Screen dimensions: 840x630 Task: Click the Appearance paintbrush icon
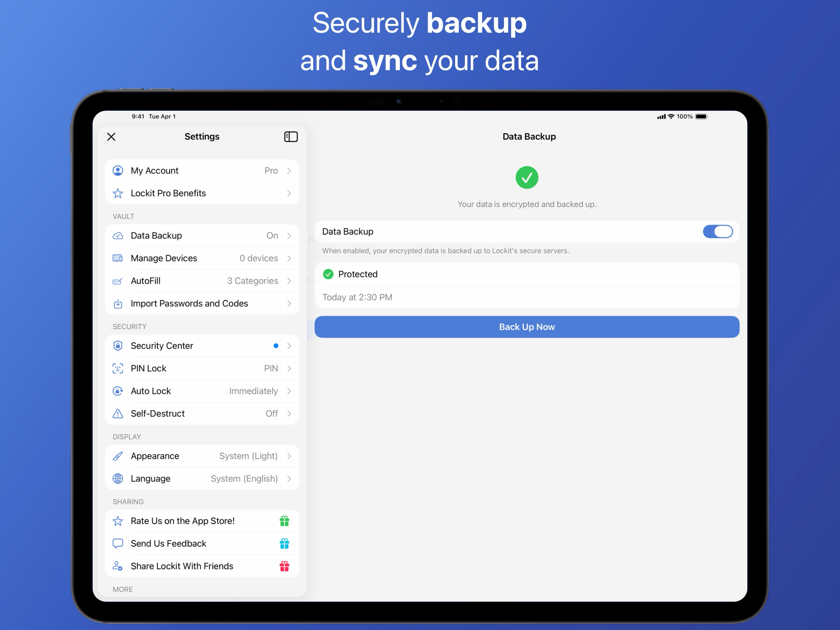pyautogui.click(x=118, y=456)
